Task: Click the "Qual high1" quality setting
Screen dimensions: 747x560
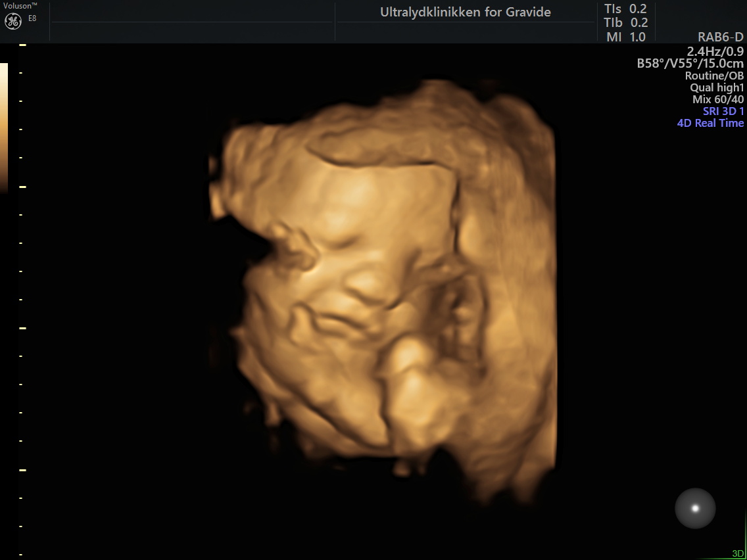Action: (717, 87)
